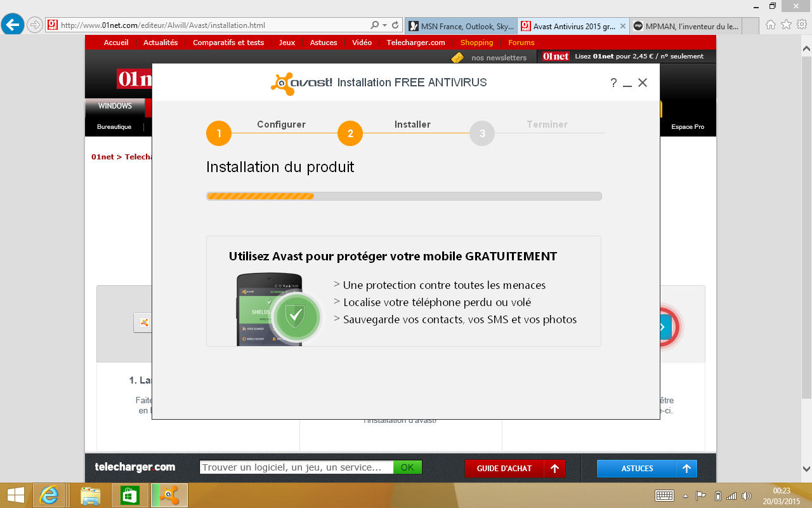This screenshot has height=508, width=812.
Task: Click the browser home icon
Action: coord(771,25)
